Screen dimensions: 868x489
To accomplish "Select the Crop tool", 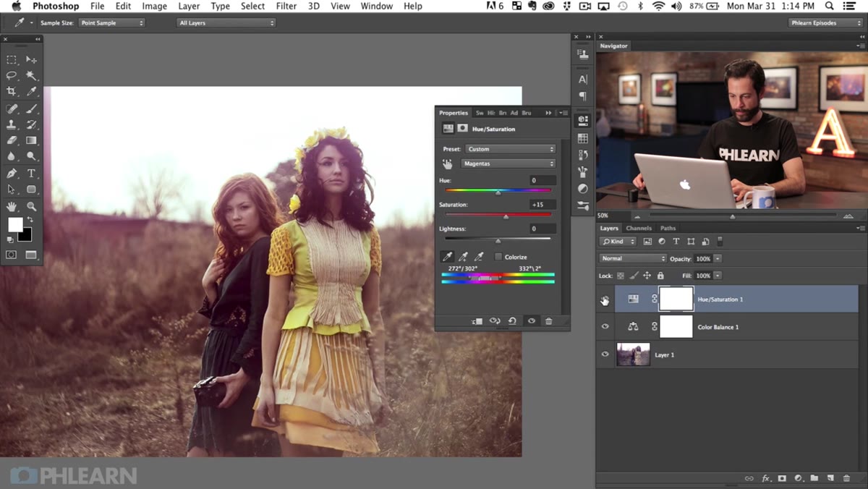I will coord(12,92).
